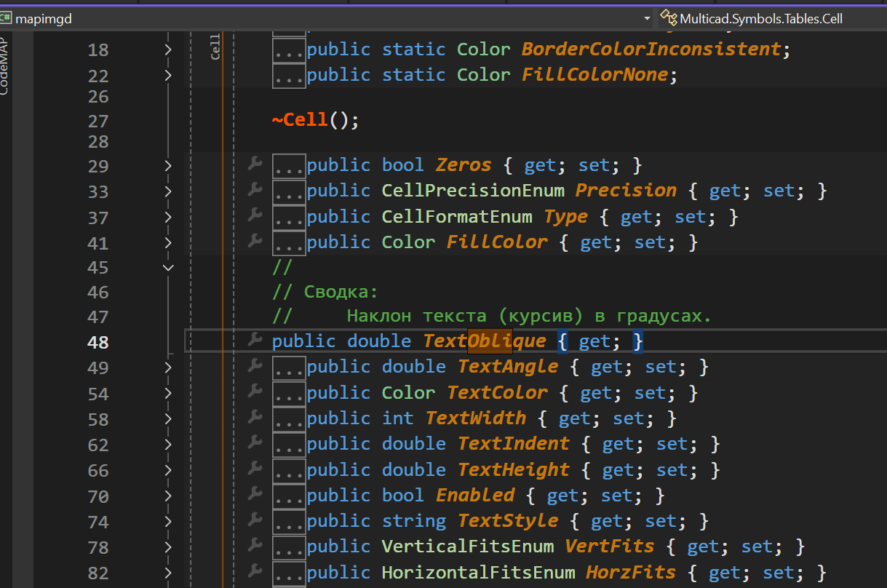Screen dimensions: 887x588
Task: Click the wrench icon on the TextOblique line
Action: pyautogui.click(x=255, y=340)
